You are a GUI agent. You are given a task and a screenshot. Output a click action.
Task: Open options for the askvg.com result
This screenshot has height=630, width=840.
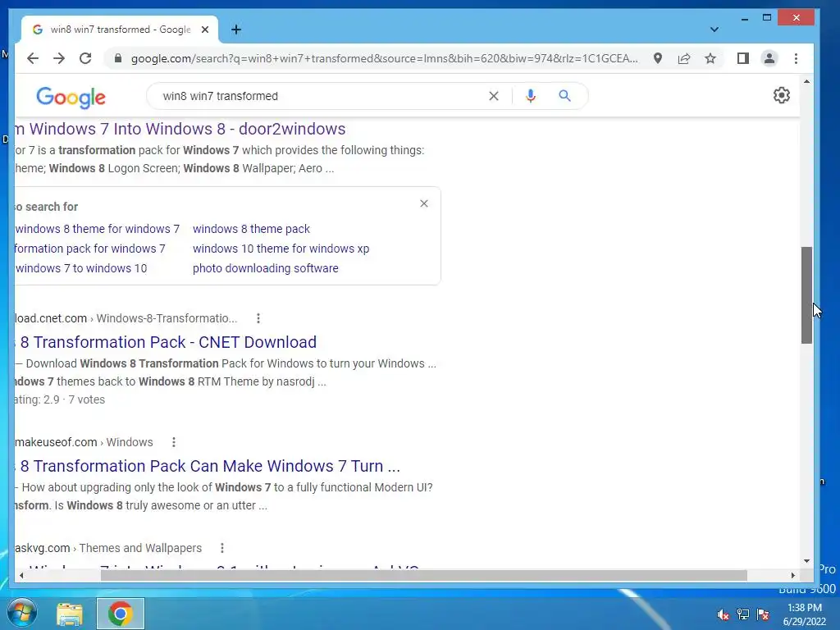[221, 548]
